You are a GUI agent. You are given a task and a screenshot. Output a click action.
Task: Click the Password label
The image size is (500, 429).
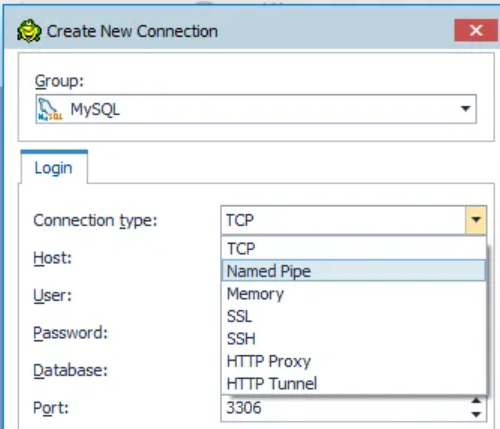pyautogui.click(x=71, y=333)
